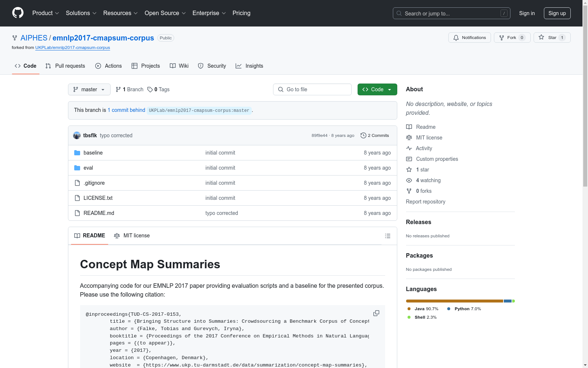The height and width of the screenshot is (368, 588).
Task: Expand the Open Source menu
Action: (165, 13)
